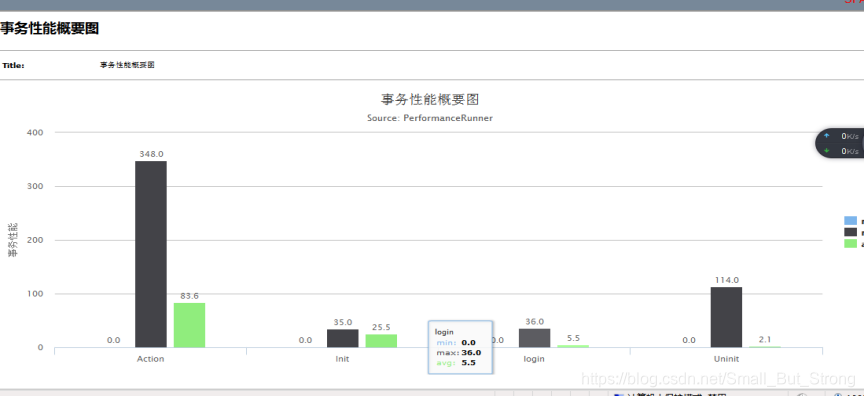Click the download arrow in network speed widget

pos(826,151)
